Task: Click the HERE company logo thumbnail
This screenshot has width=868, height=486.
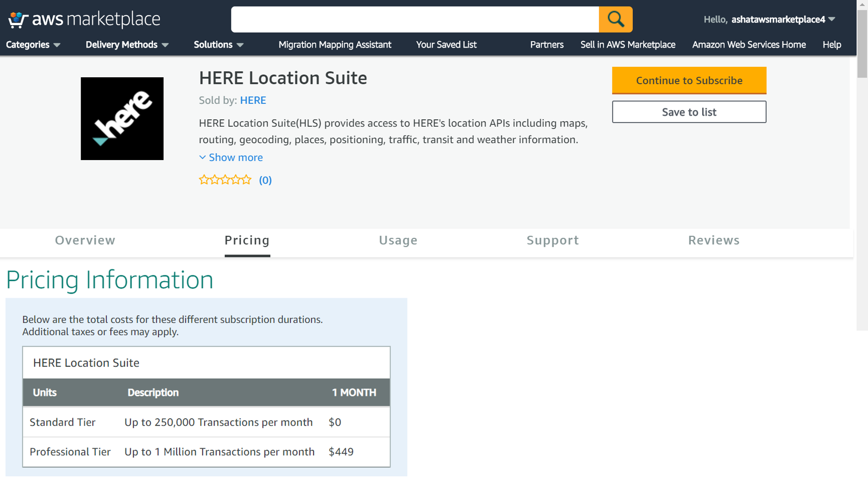Action: [122, 118]
